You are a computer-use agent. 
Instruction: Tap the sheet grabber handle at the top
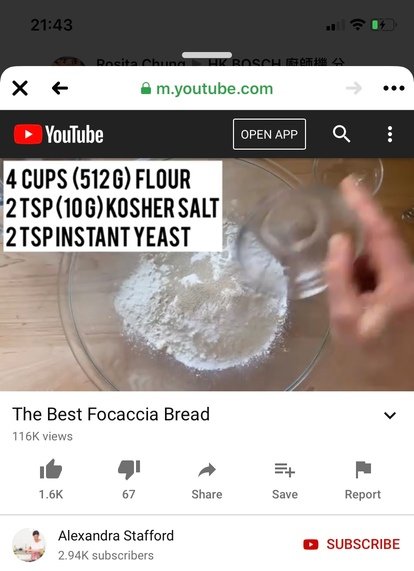(x=207, y=55)
